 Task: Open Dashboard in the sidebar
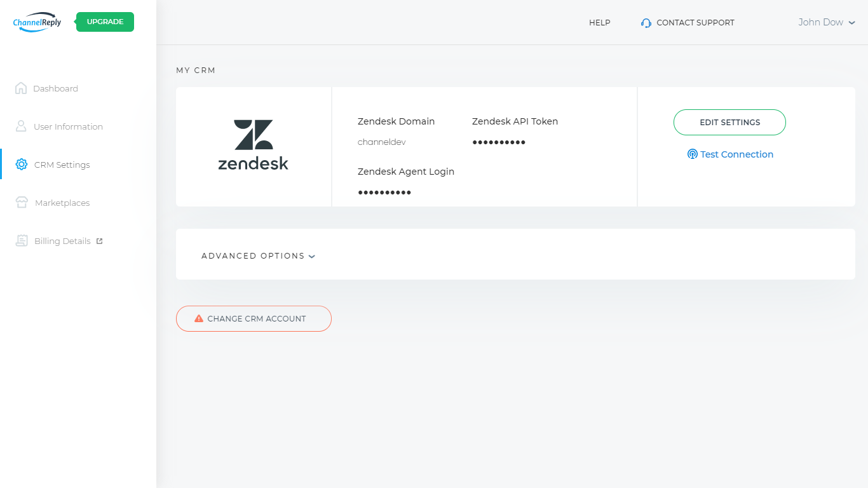[55, 88]
